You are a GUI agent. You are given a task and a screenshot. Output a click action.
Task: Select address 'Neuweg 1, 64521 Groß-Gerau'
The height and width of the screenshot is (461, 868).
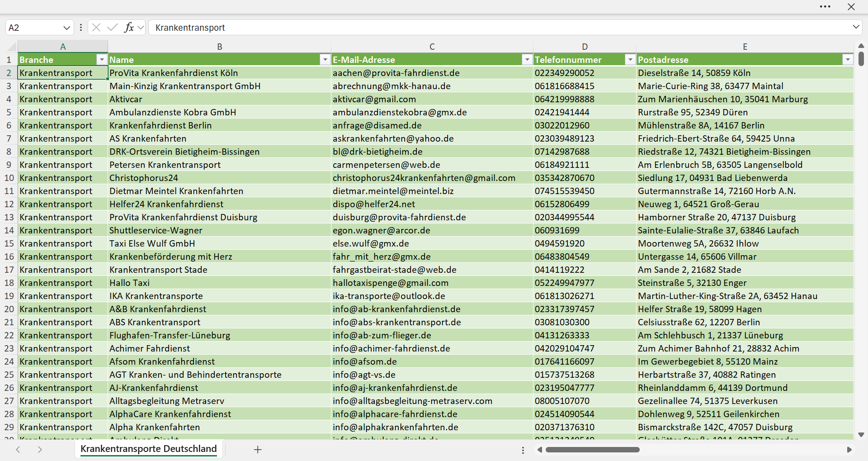(745, 204)
